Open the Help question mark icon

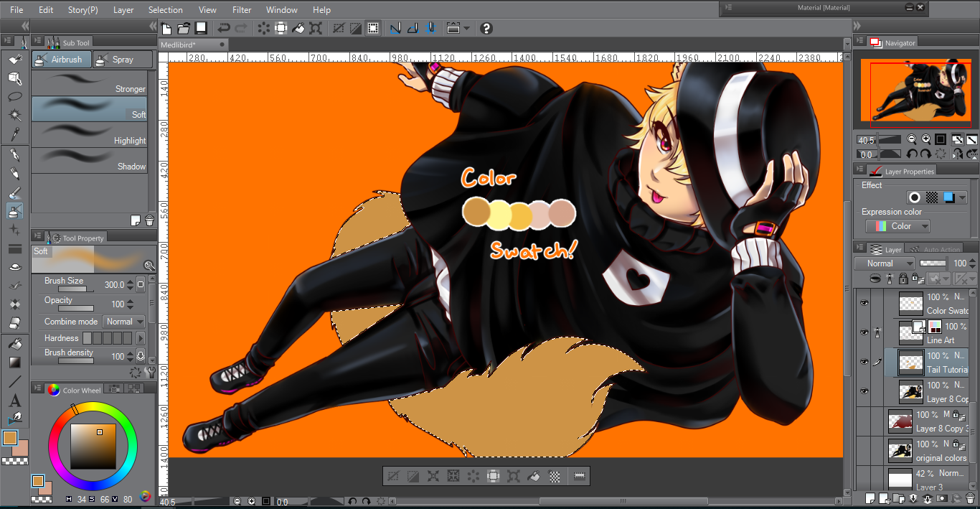[486, 29]
